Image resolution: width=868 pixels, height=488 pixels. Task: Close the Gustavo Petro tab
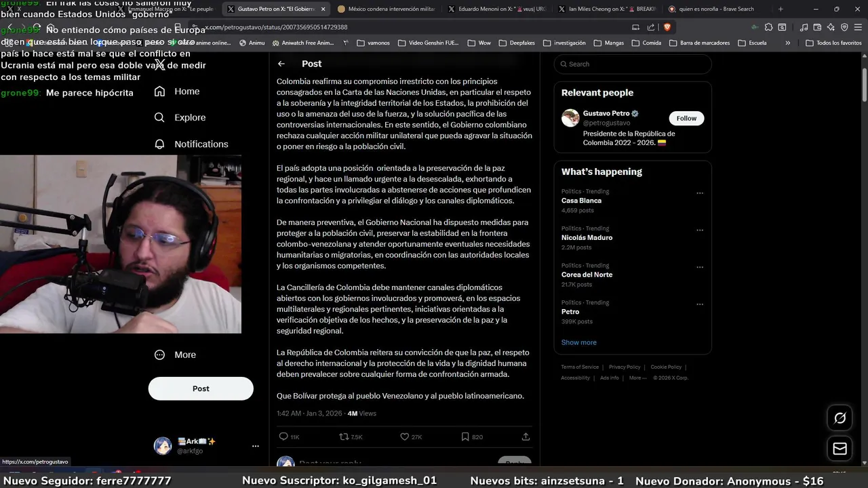(323, 9)
